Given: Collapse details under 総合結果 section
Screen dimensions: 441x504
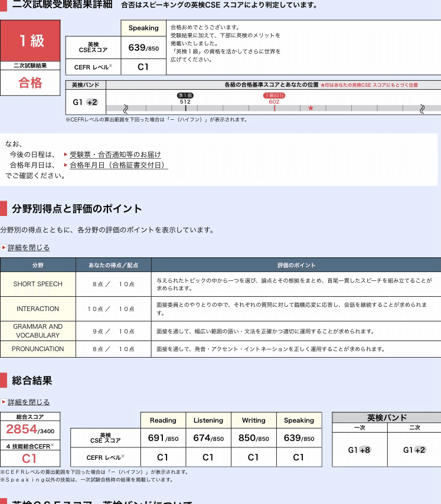Looking at the screenshot, I should click(28, 402).
